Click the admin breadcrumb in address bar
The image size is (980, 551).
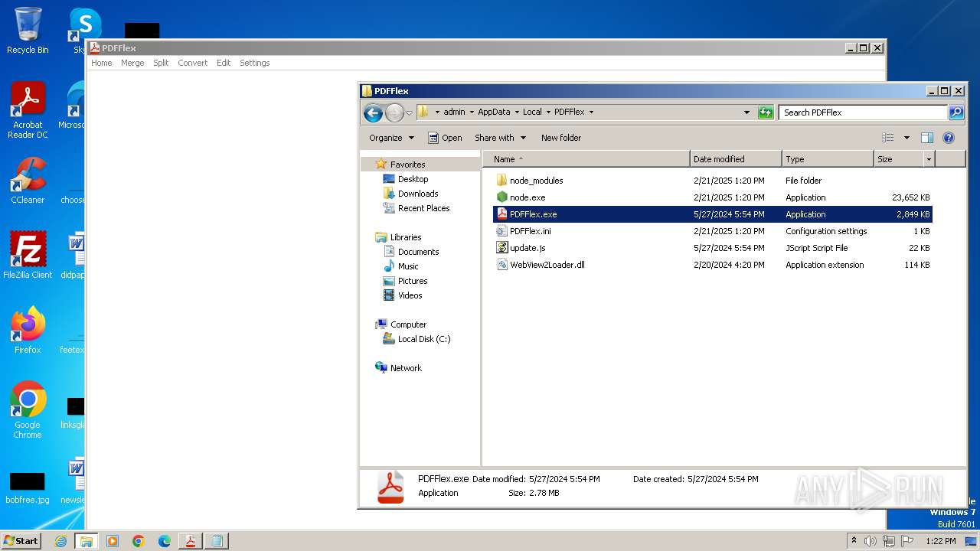point(454,112)
